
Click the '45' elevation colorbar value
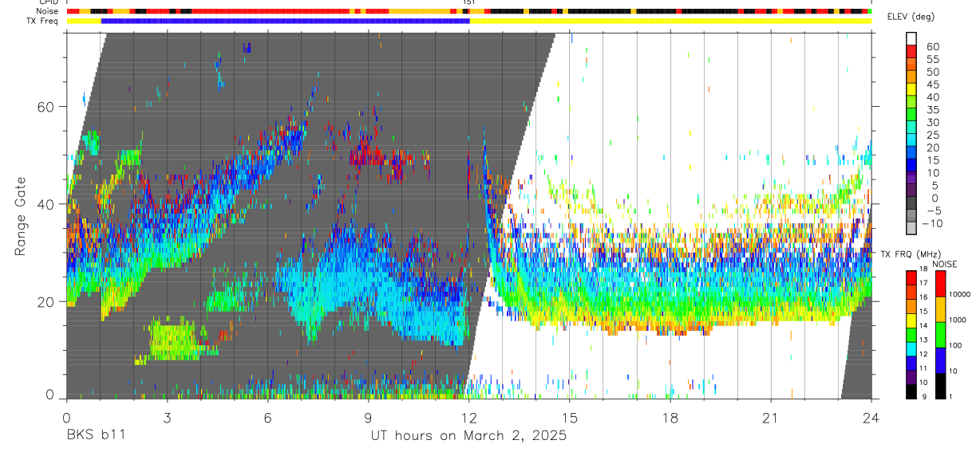point(931,85)
